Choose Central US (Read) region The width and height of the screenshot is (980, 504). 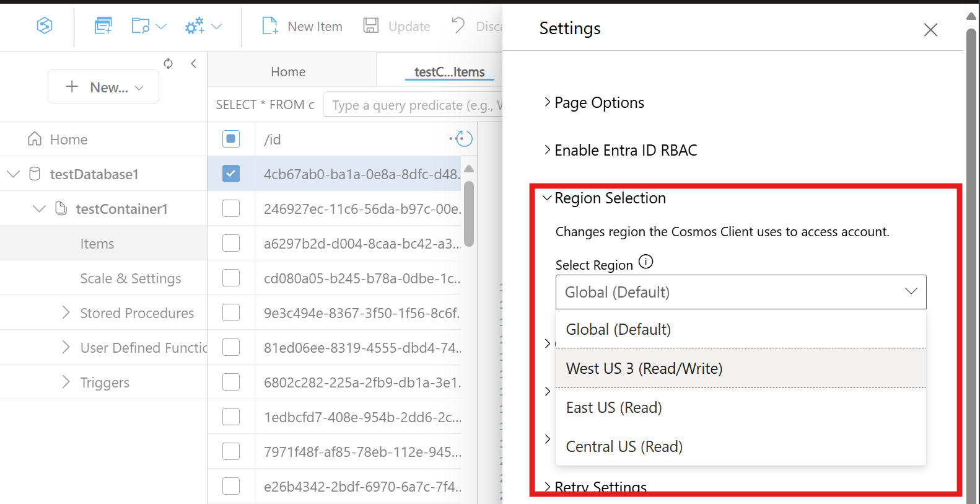click(x=741, y=446)
